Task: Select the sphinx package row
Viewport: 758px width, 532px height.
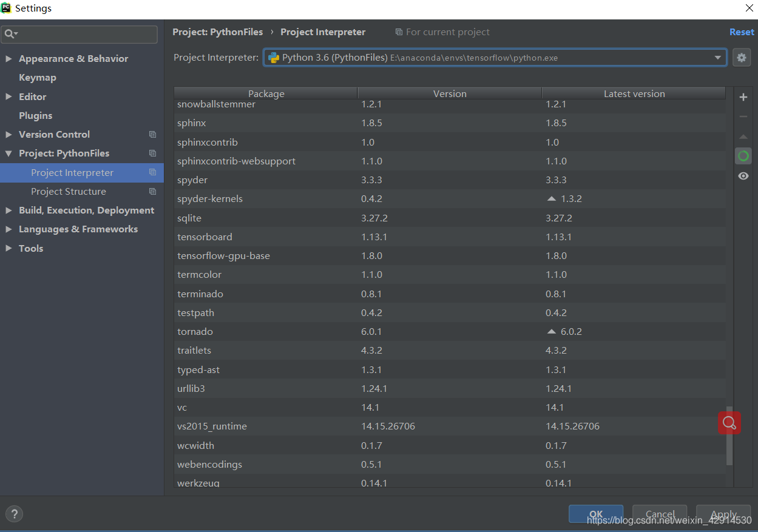Action: pyautogui.click(x=450, y=123)
